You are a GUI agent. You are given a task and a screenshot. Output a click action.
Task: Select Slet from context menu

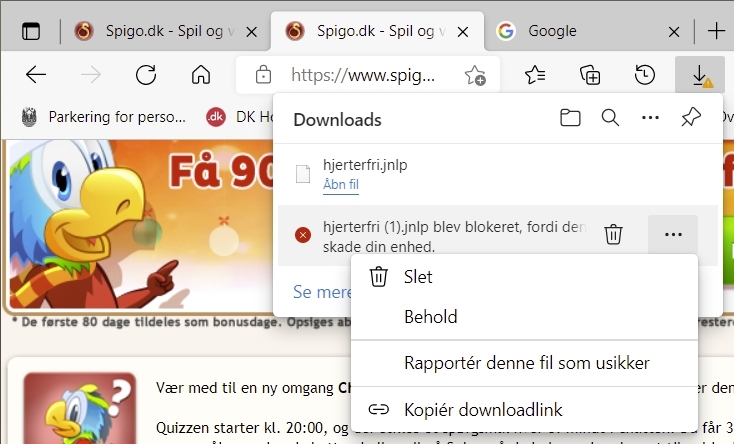418,277
